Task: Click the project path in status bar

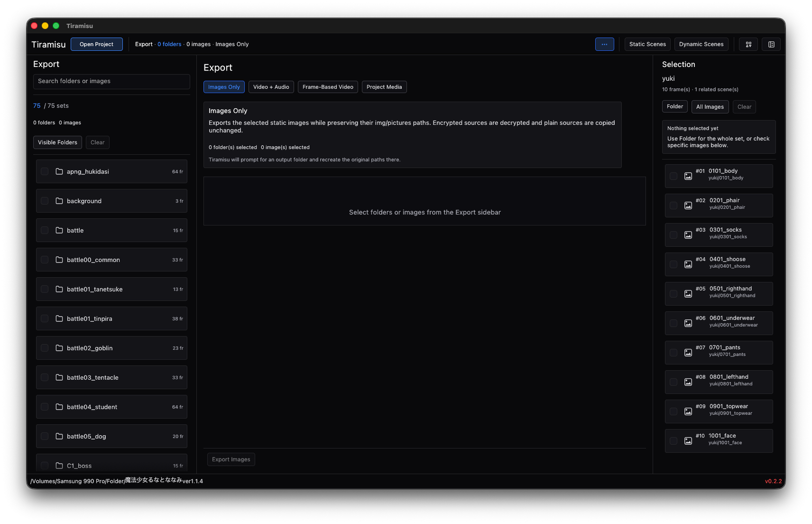Action: [x=117, y=481]
